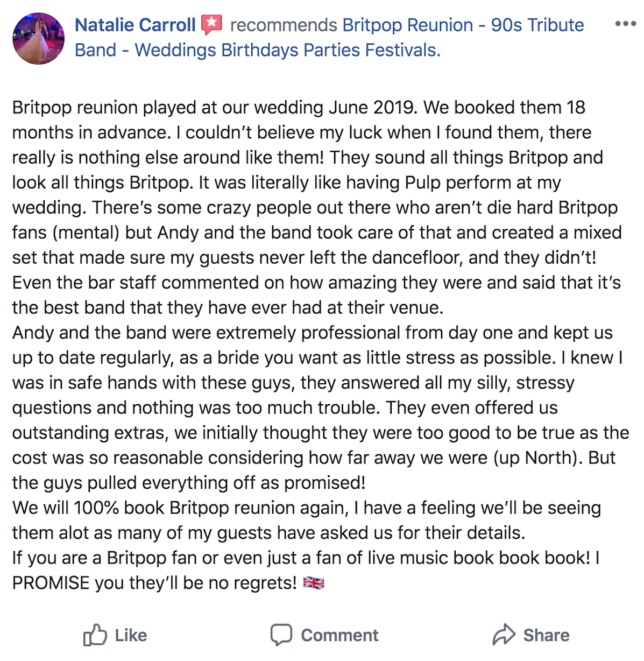The image size is (644, 661).
Task: Click the line 'If you are a Britpop fan'
Action: 306,558
